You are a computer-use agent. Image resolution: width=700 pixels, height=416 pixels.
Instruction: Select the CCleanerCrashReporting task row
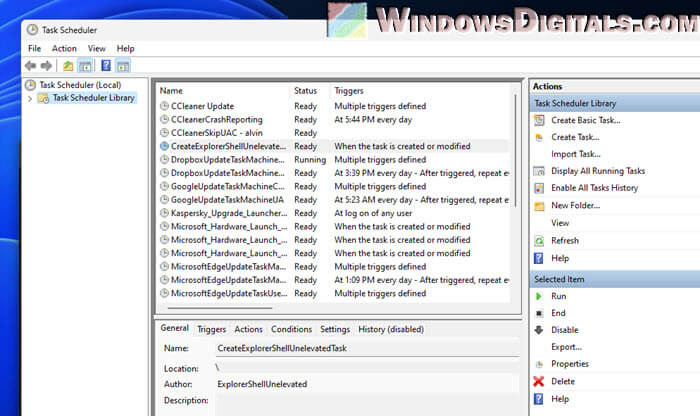coord(334,119)
